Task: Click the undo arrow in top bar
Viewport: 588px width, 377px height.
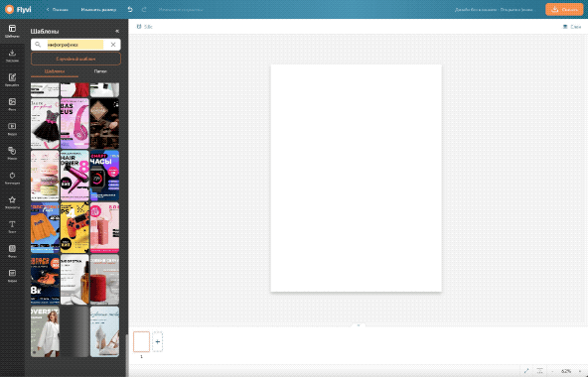Action: point(130,9)
